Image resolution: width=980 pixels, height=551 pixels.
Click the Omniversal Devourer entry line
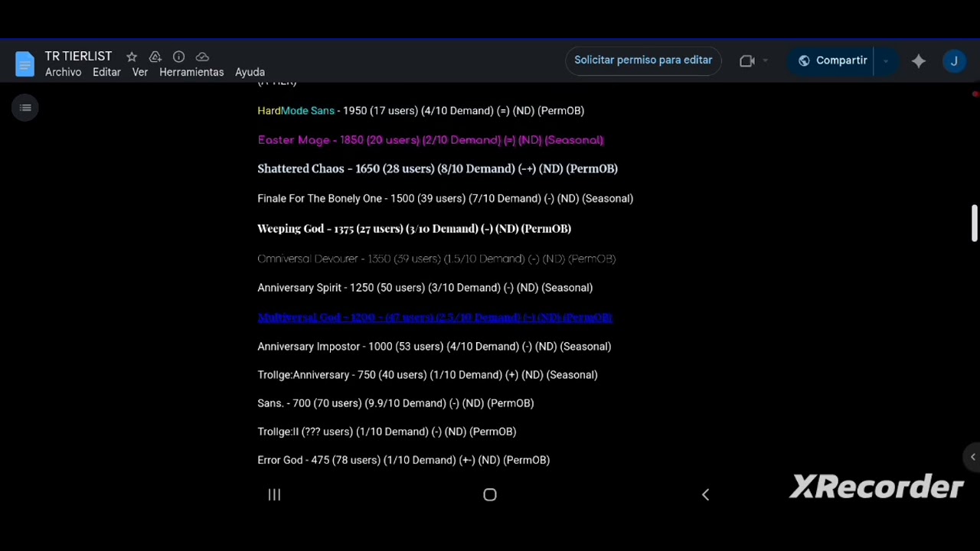[x=436, y=259]
